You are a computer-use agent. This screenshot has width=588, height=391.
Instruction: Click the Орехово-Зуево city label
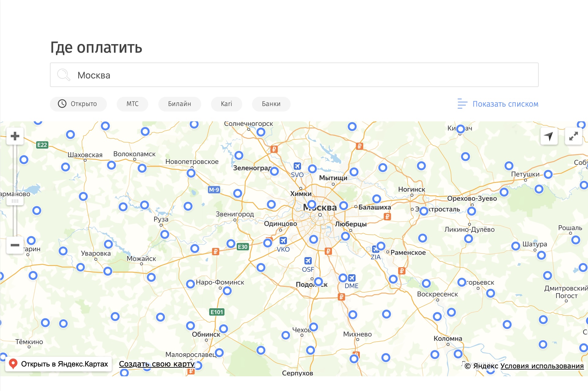click(x=472, y=198)
